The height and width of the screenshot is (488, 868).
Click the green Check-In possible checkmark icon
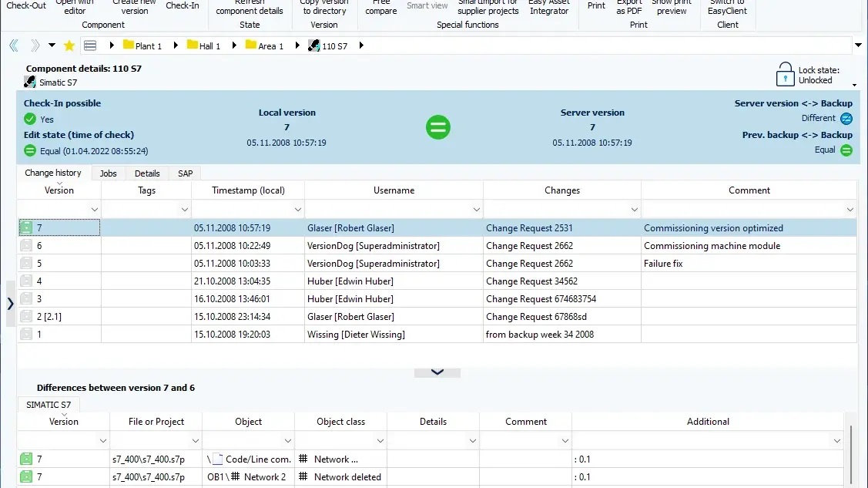pyautogui.click(x=30, y=119)
